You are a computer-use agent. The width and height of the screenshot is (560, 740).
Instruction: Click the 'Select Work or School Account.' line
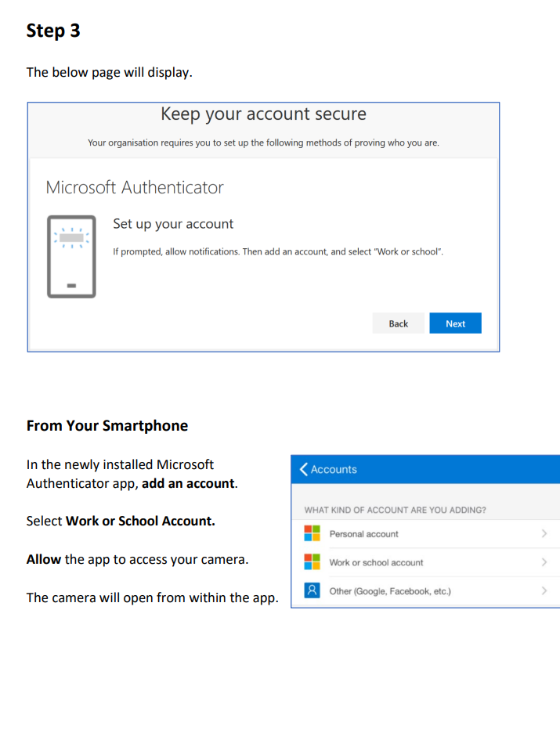(x=121, y=521)
